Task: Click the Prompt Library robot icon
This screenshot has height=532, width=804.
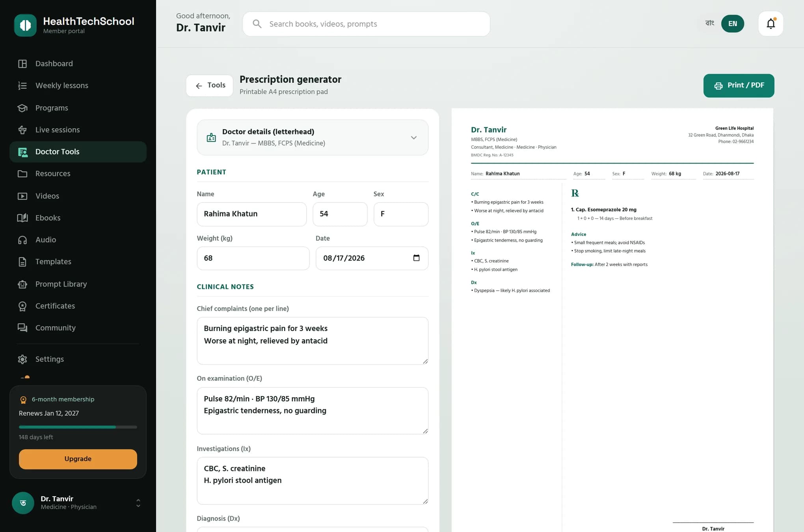Action: 22,284
